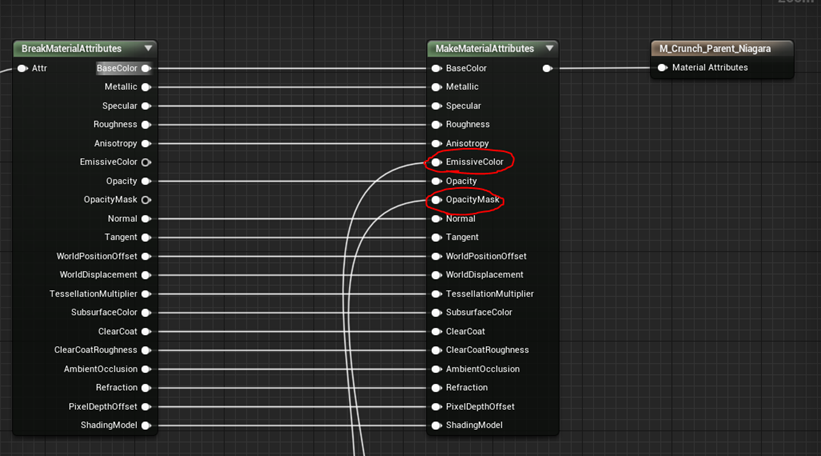Click EmissiveColor label on MakeMaterialAttributes
821x456 pixels.
coord(474,162)
